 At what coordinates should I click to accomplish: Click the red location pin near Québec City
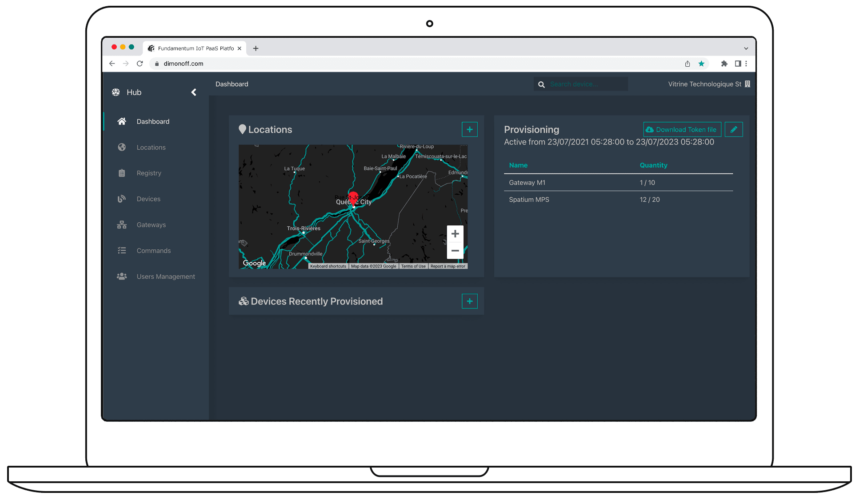click(x=353, y=197)
